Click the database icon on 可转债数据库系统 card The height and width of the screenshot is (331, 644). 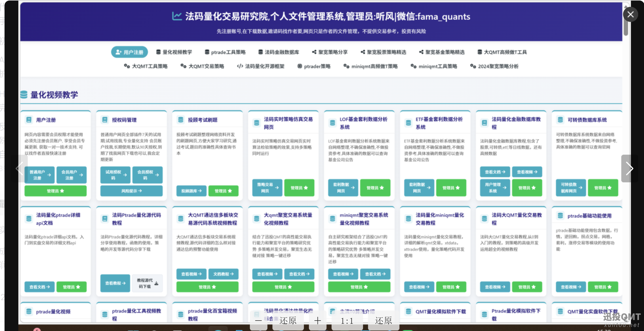(x=560, y=120)
